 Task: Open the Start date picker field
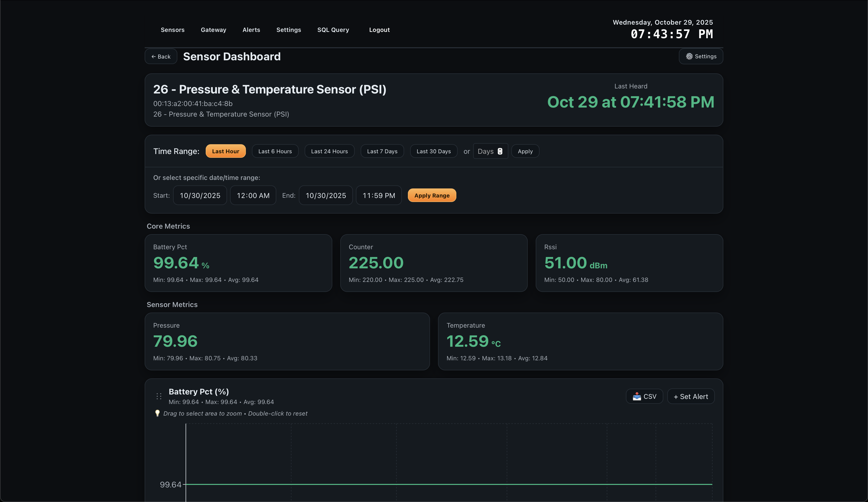(x=200, y=195)
